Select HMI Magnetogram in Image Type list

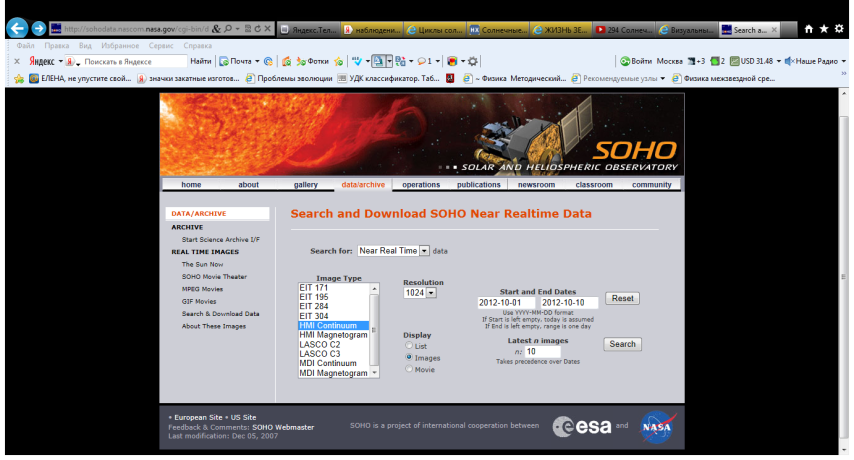click(x=333, y=335)
